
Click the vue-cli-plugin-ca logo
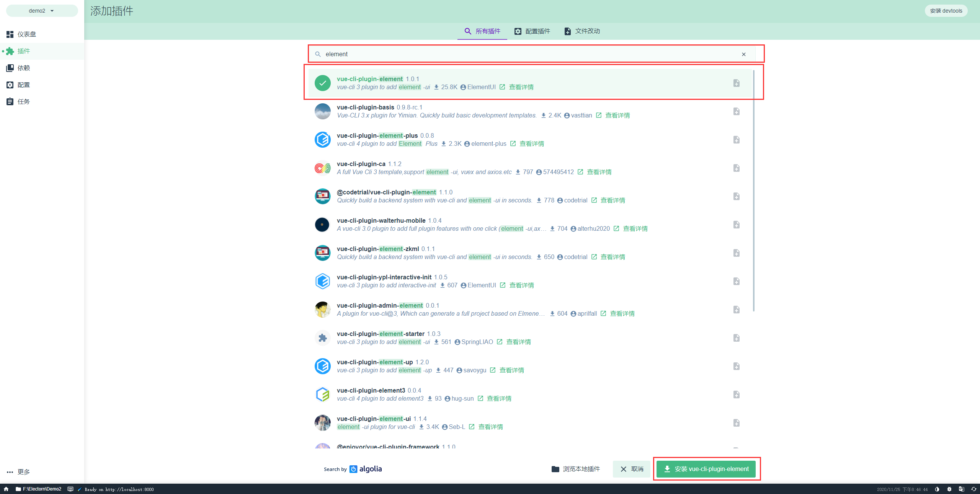323,168
